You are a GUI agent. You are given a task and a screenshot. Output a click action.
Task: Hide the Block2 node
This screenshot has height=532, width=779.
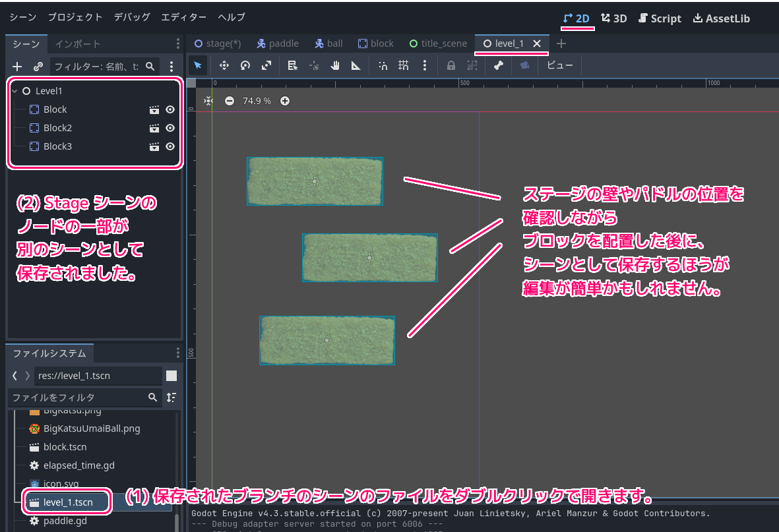click(x=170, y=128)
